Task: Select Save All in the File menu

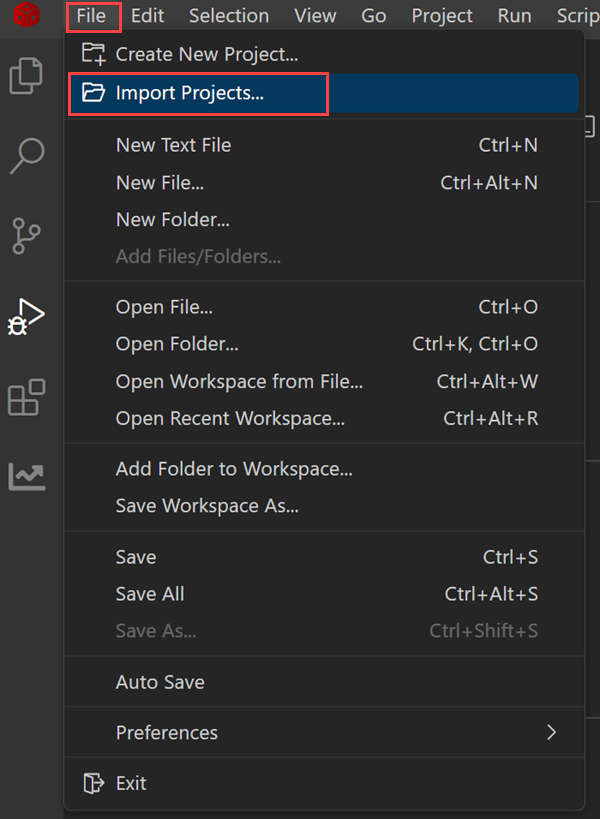Action: click(324, 594)
